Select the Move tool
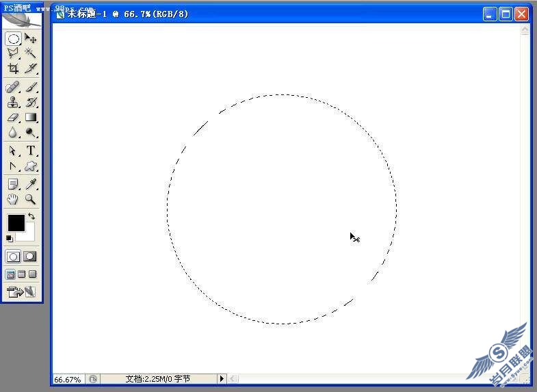Viewport: 537px width, 392px height. click(x=31, y=39)
